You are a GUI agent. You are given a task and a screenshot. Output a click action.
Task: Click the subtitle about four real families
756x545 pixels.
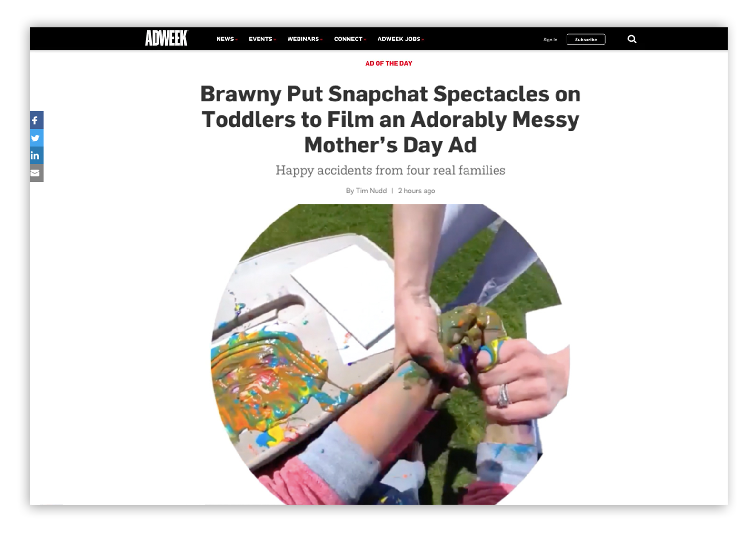click(x=390, y=170)
